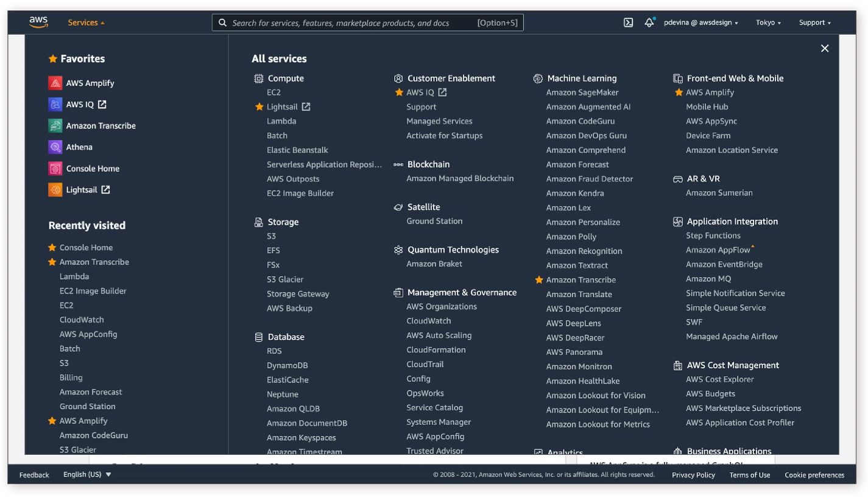The image size is (868, 498).
Task: Click the AWS Amplify icon in Favorites
Action: coord(55,83)
